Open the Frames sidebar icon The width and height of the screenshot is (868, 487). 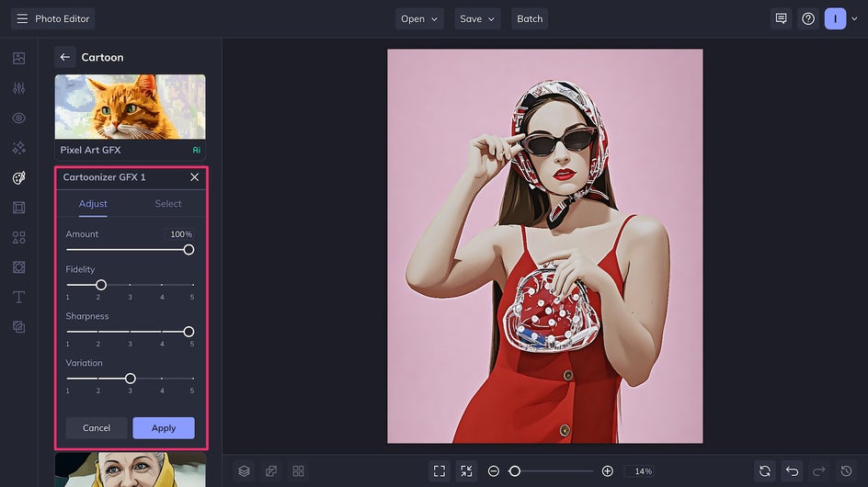click(x=18, y=208)
